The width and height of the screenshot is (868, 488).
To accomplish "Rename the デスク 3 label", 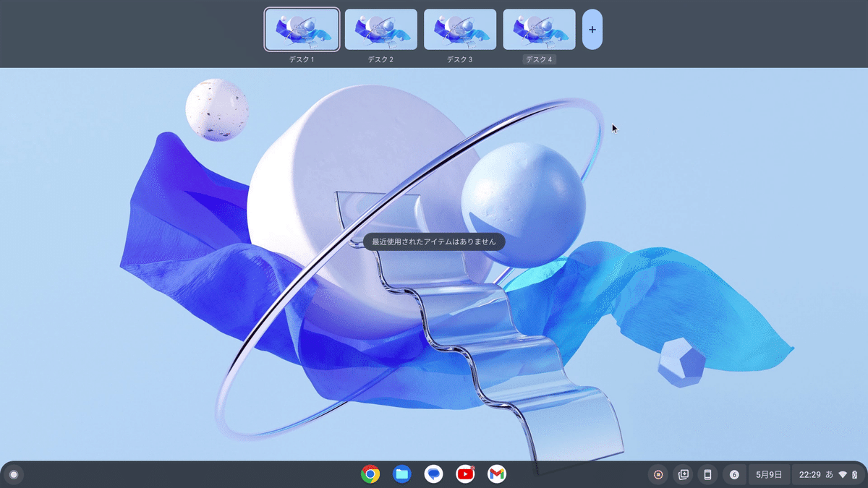I will tap(460, 59).
